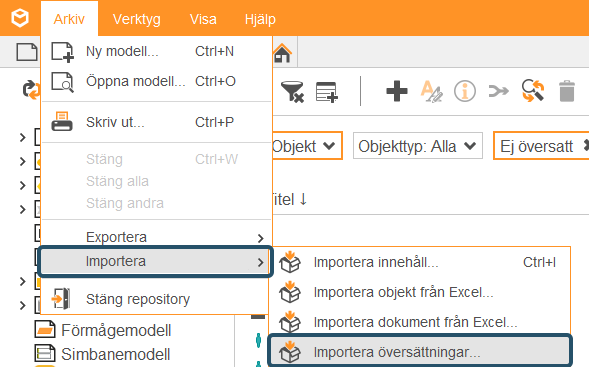This screenshot has height=367, width=589.
Task: Click the add table row icon
Action: [x=327, y=92]
